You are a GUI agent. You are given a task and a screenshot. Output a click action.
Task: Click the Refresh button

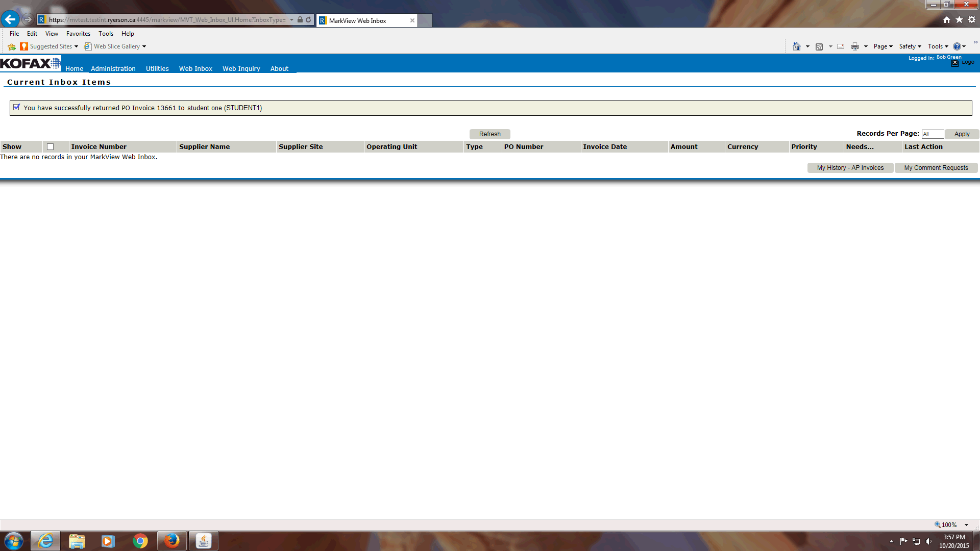tap(489, 134)
